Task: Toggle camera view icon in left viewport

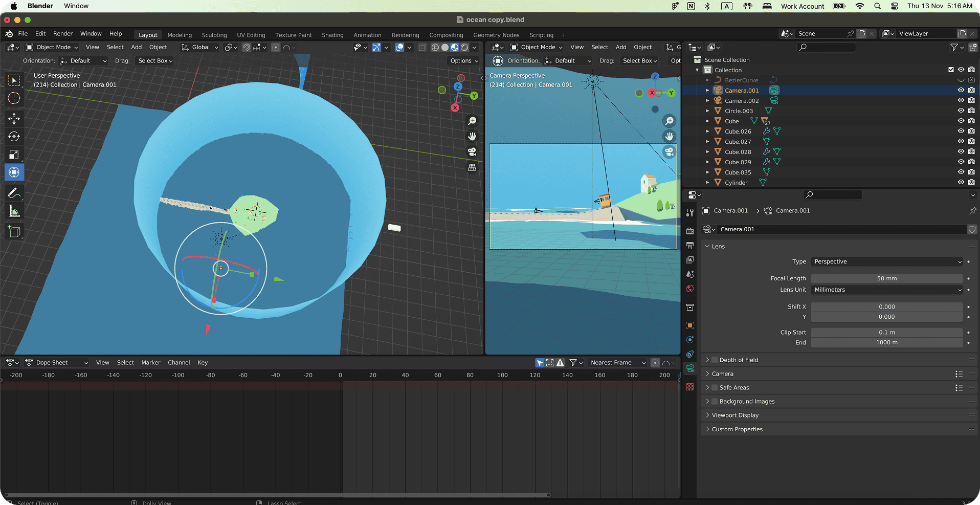Action: [472, 152]
